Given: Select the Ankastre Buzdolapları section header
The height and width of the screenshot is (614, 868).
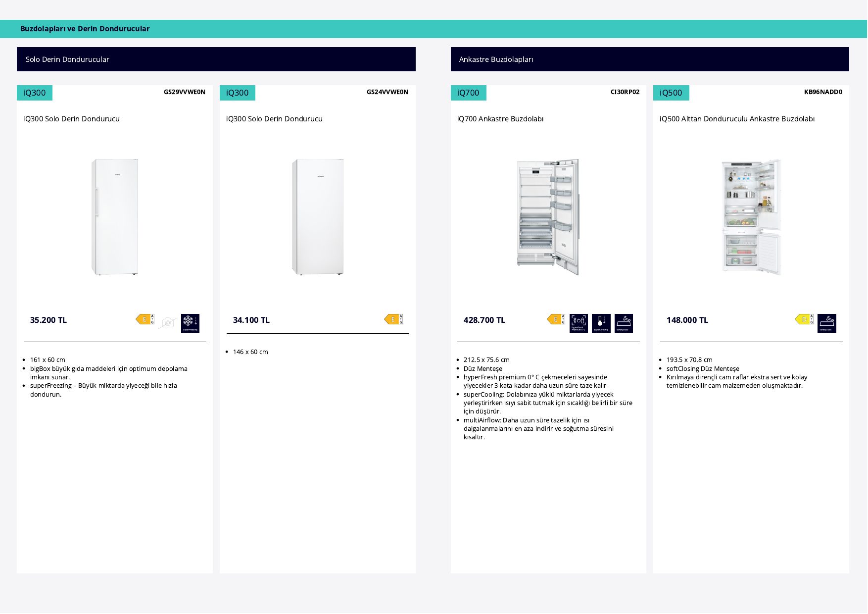Looking at the screenshot, I should [650, 59].
